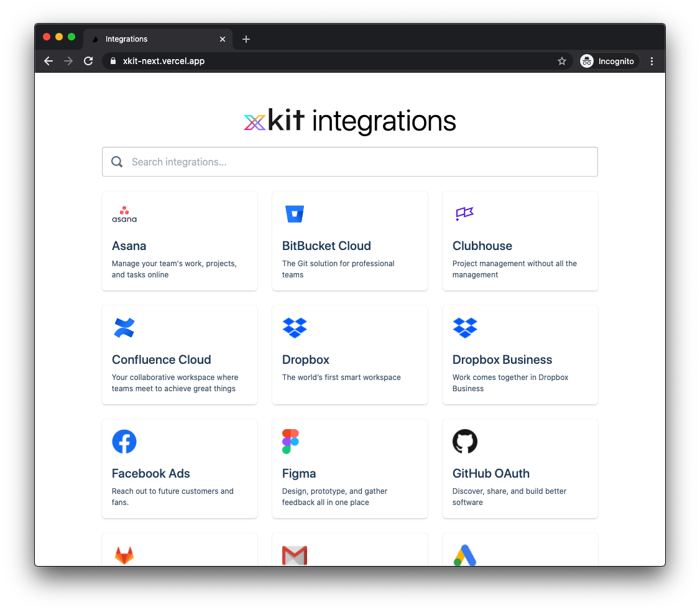Click the Dropbox card's logo icon
The width and height of the screenshot is (700, 612).
click(295, 328)
